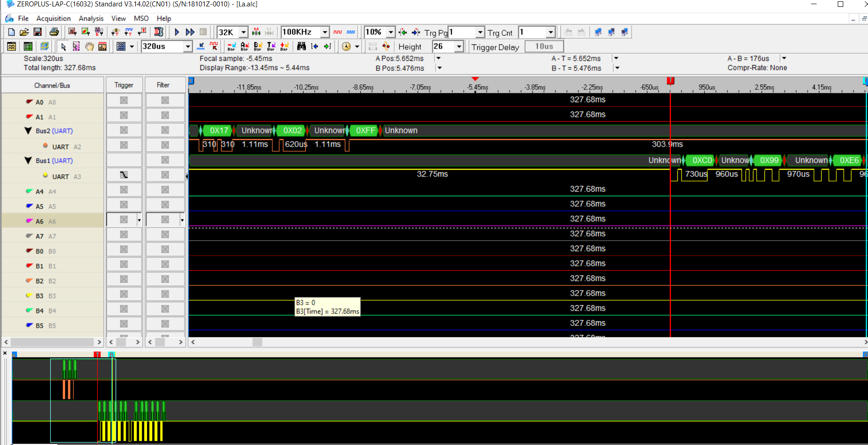The width and height of the screenshot is (868, 445).
Task: Click the Go to B Bar icon
Action: (258, 46)
